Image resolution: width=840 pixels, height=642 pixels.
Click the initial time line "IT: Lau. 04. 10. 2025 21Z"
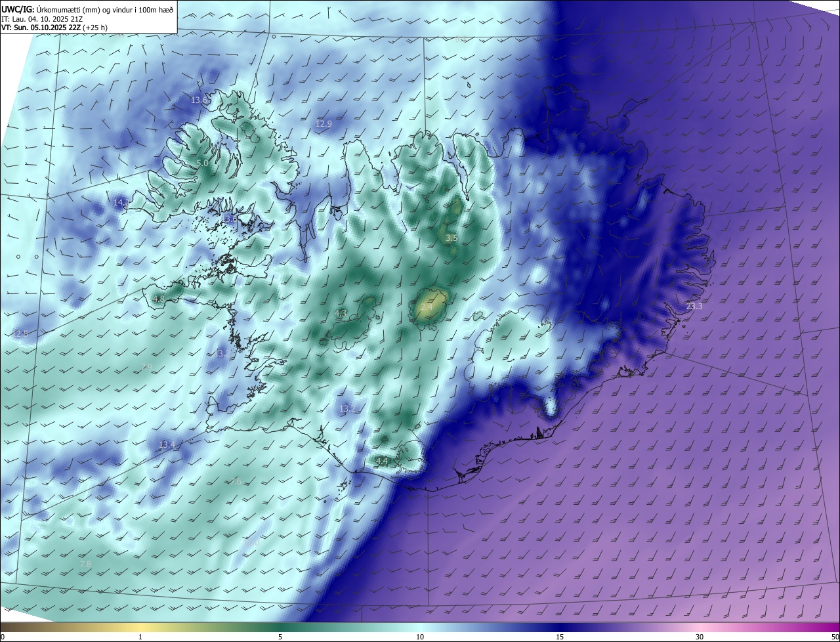click(x=42, y=19)
